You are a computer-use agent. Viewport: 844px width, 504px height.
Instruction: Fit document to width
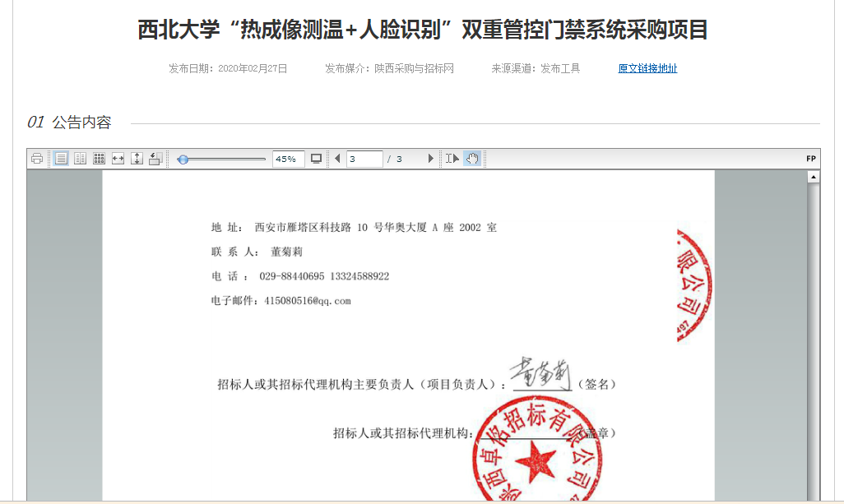(118, 159)
